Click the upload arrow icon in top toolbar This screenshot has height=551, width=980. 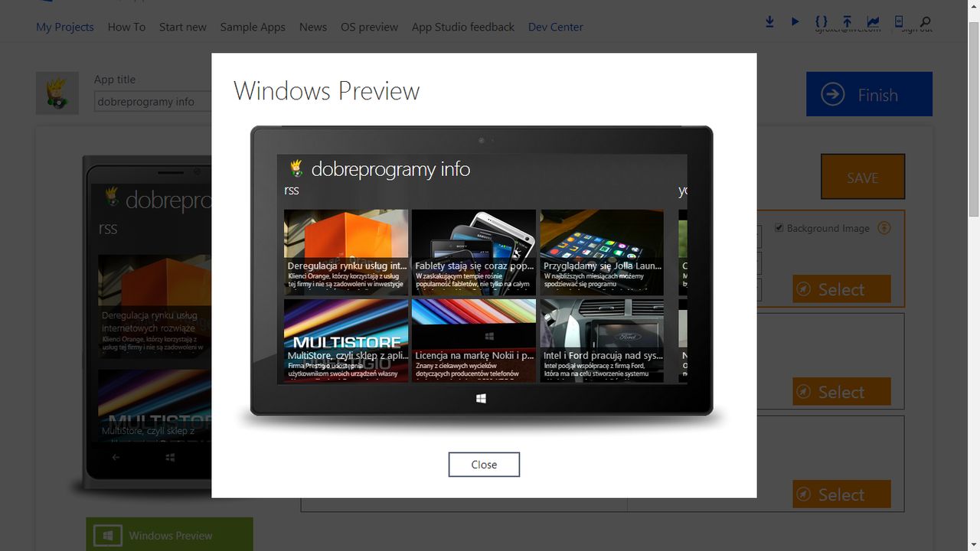click(x=848, y=21)
